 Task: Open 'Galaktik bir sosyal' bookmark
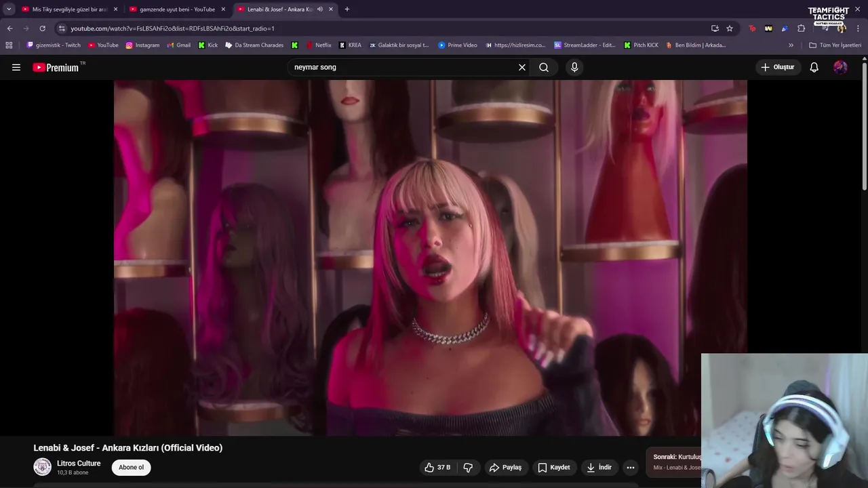399,45
